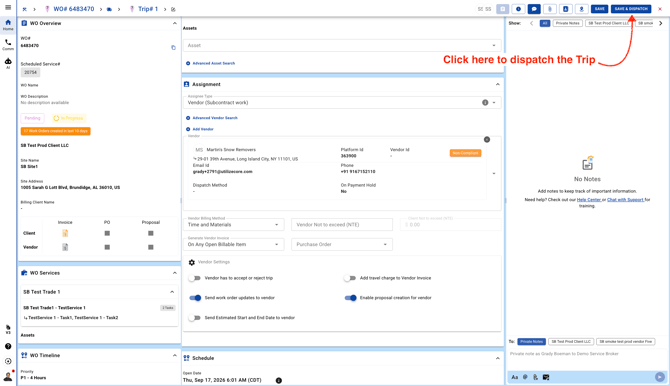Open the Help Center link
The height and width of the screenshot is (386, 670).
pyautogui.click(x=589, y=200)
